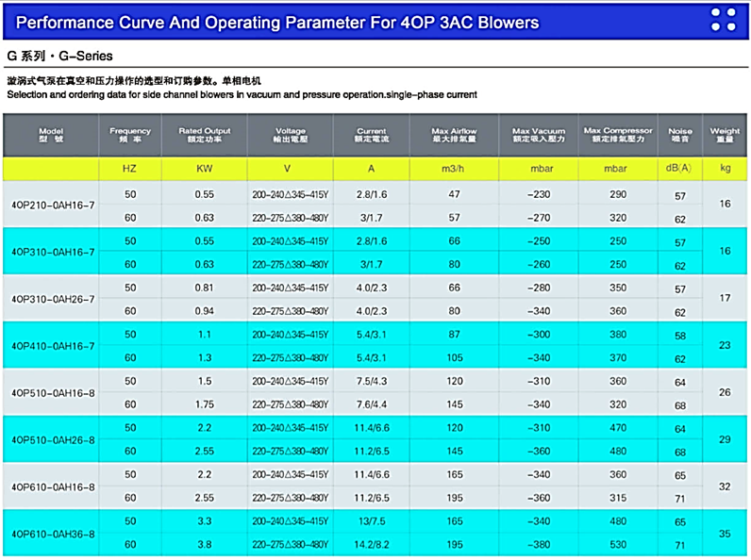Viewport: 751px width, 560px height.
Task: Click the rated output value "1.75"
Action: 205,404
